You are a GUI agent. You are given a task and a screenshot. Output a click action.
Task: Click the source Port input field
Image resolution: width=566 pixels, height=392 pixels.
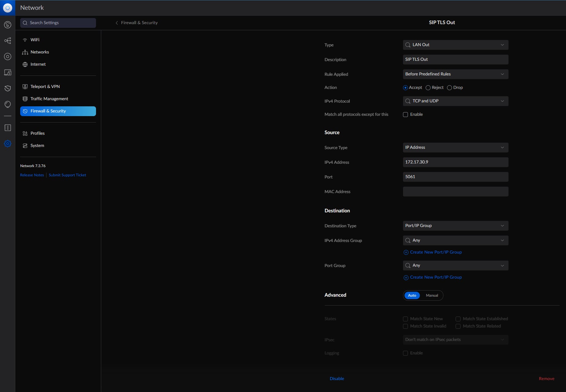pos(455,177)
